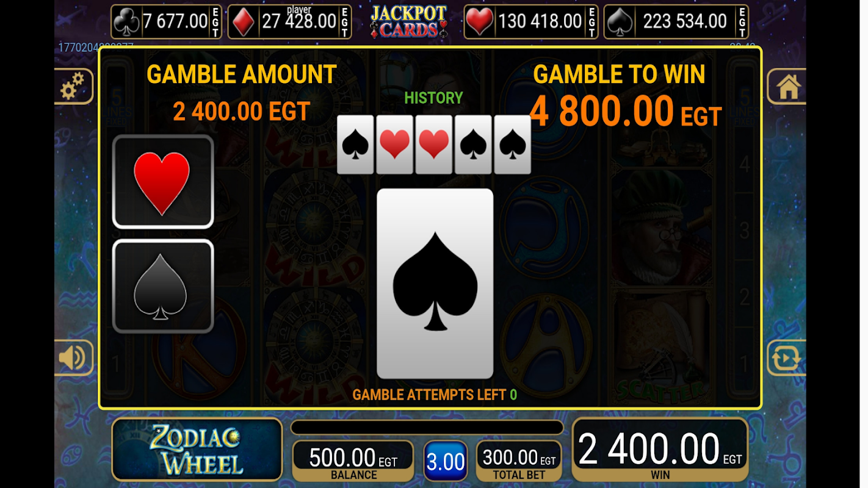868x488 pixels.
Task: Change the blue 3.00 denomination button
Action: [x=445, y=462]
